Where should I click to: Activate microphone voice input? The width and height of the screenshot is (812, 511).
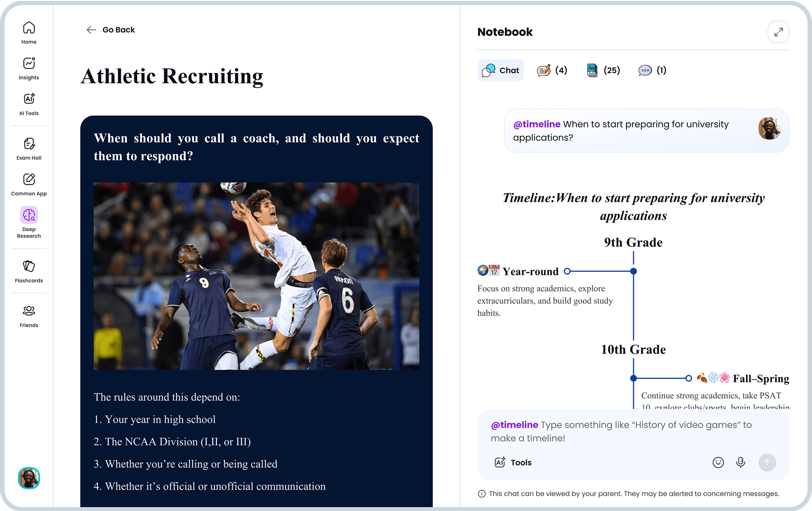(x=740, y=463)
